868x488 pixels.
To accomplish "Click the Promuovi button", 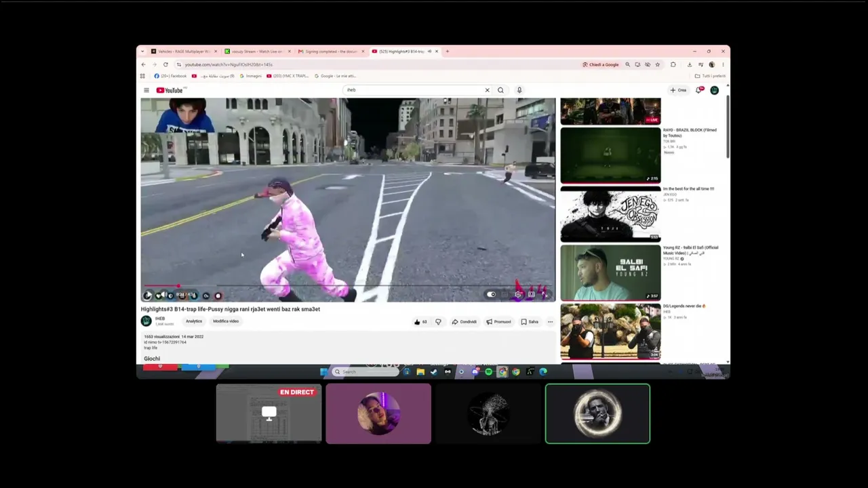I will click(x=498, y=322).
